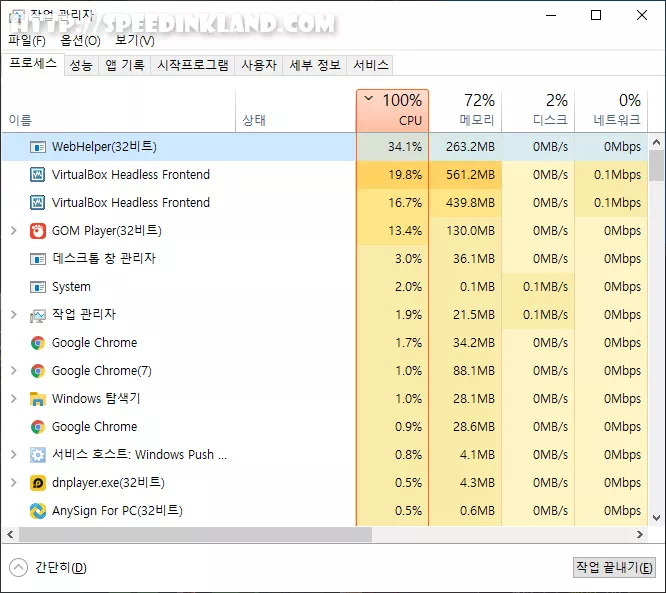Screen dimensions: 666x593
Task: Switch to the 세부 정보 tab
Action: 315,65
